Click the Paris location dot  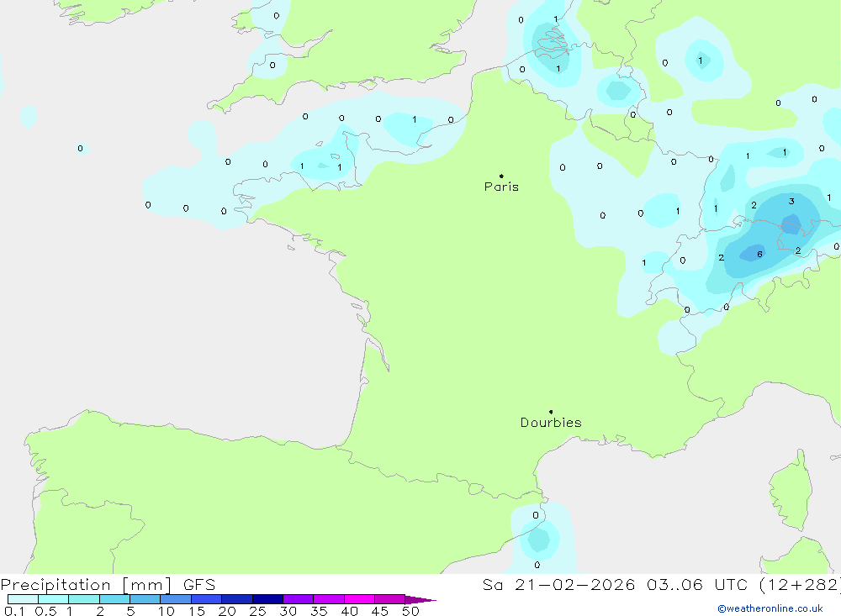(501, 176)
